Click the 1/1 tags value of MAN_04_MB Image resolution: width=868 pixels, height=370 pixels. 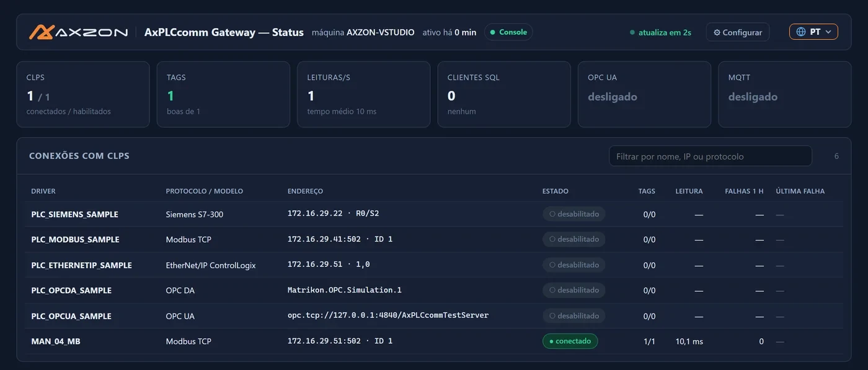[x=649, y=341]
